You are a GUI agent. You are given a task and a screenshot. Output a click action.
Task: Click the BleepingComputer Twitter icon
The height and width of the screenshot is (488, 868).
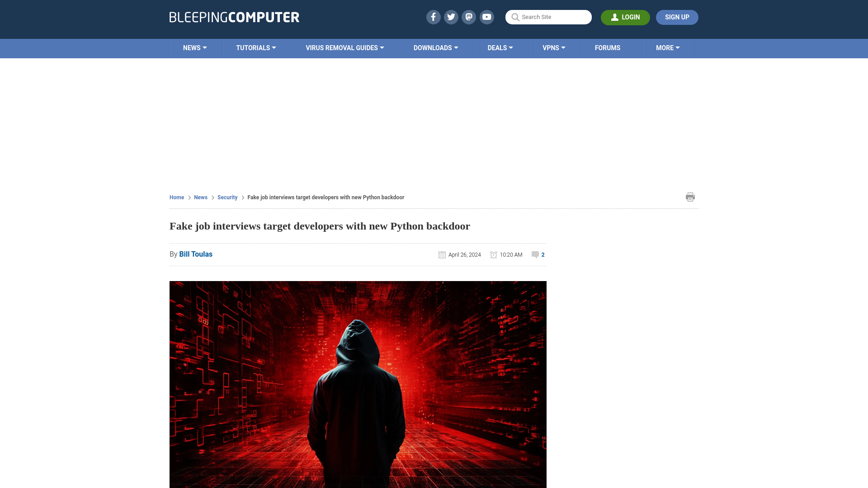pyautogui.click(x=451, y=17)
